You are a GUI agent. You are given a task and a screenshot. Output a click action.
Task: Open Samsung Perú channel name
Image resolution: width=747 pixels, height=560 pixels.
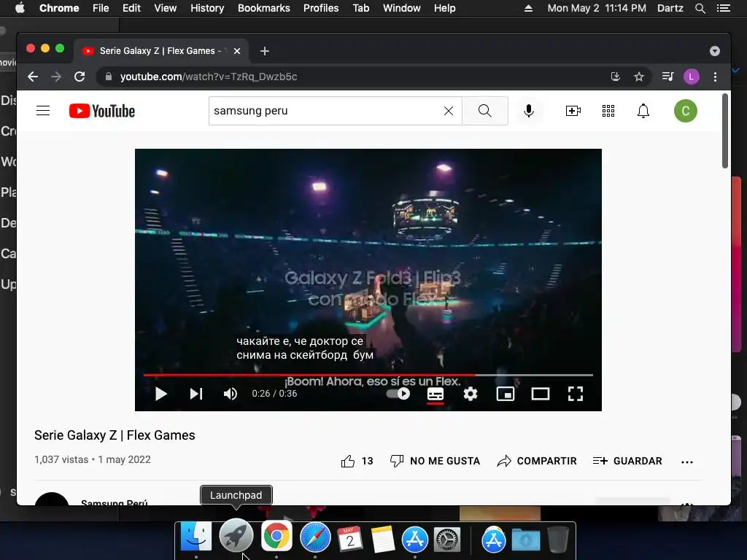114,502
